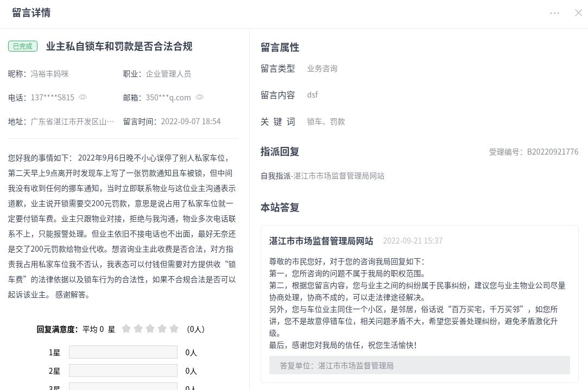
Task: Give five stars with the last star
Action: 174,329
